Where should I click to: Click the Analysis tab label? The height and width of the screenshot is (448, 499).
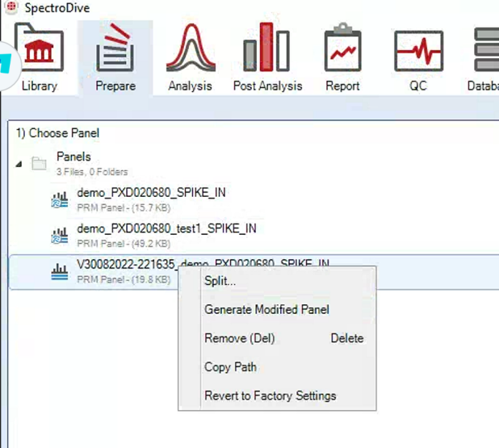tap(190, 86)
